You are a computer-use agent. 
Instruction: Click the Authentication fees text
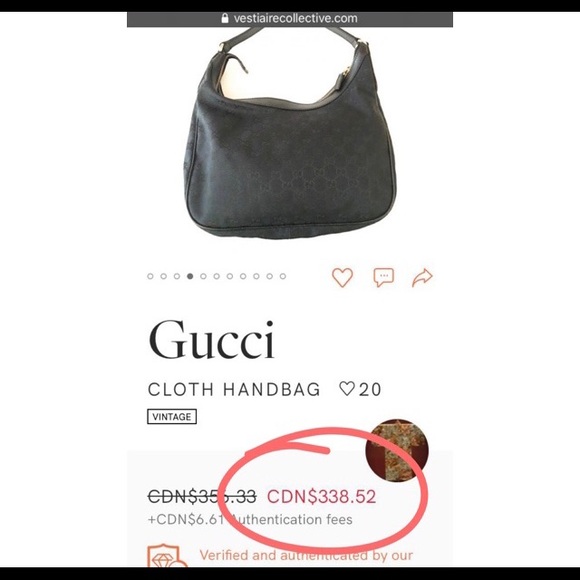coord(292,519)
